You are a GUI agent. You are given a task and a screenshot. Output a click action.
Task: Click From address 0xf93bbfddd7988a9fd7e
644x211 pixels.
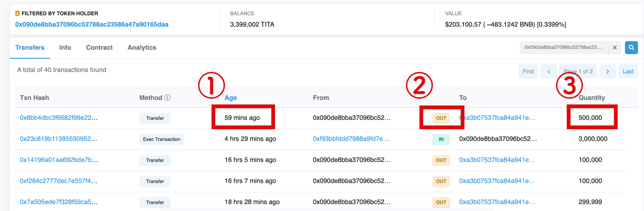(x=351, y=139)
